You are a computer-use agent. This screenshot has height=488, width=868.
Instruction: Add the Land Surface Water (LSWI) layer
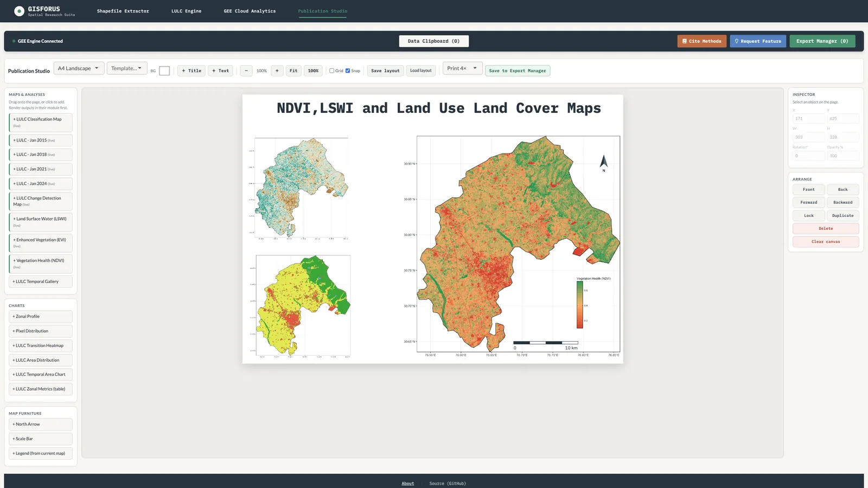(41, 222)
